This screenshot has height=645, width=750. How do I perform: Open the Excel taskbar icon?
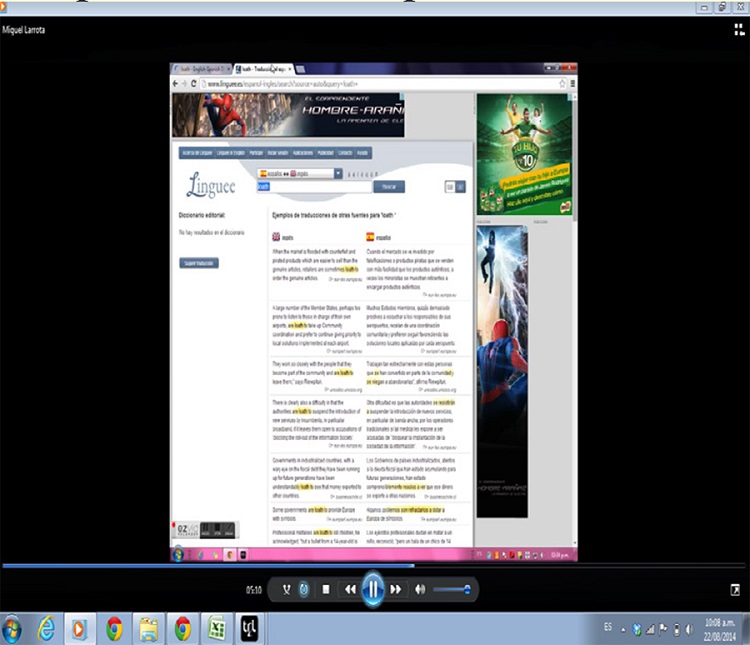(214, 628)
